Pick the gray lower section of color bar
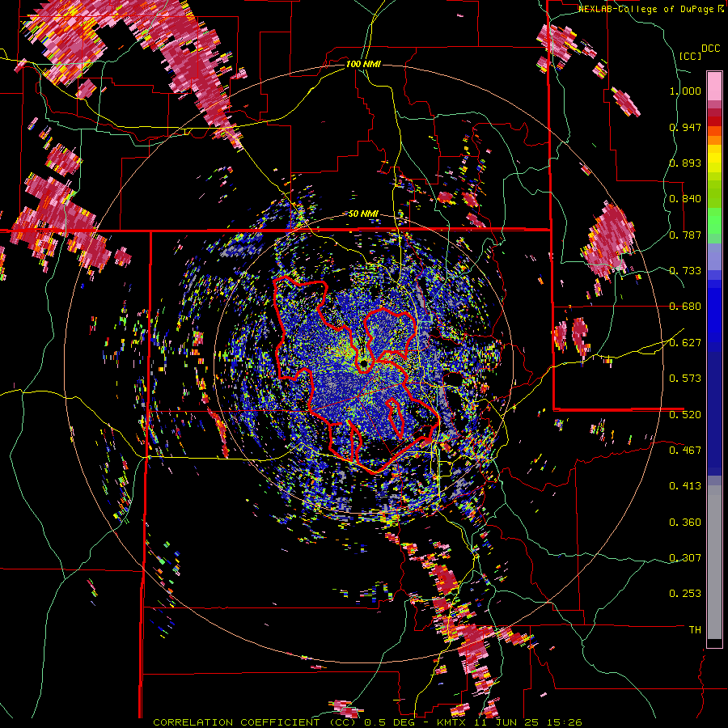The height and width of the screenshot is (728, 728). point(714,562)
